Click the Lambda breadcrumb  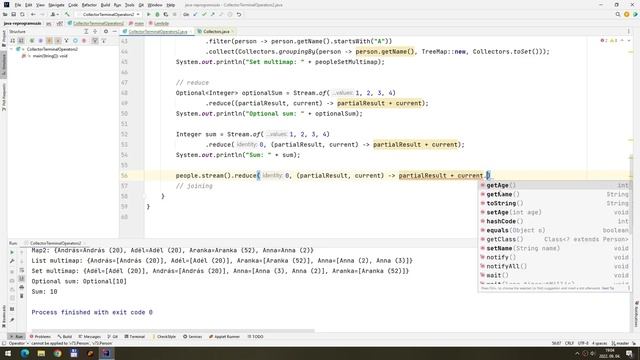(159, 23)
